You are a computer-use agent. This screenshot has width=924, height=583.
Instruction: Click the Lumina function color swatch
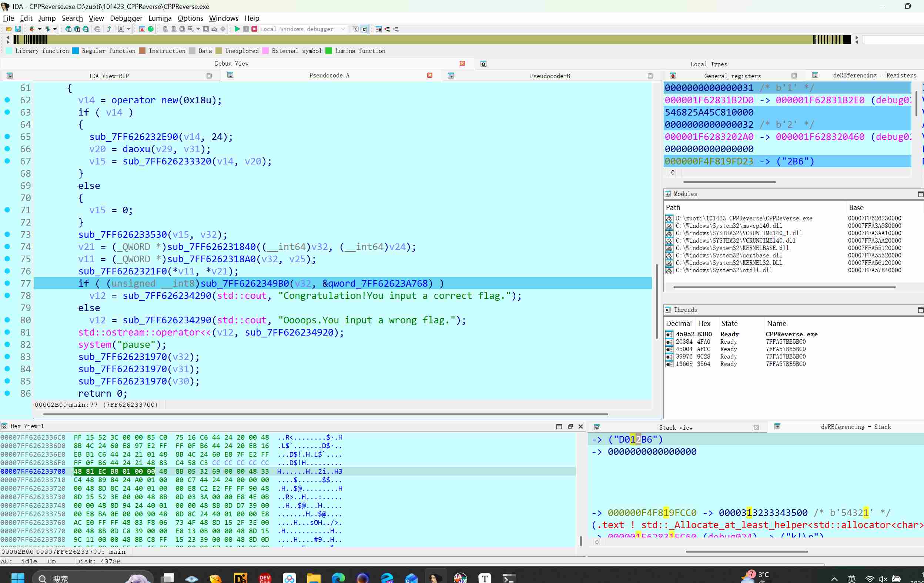(329, 51)
